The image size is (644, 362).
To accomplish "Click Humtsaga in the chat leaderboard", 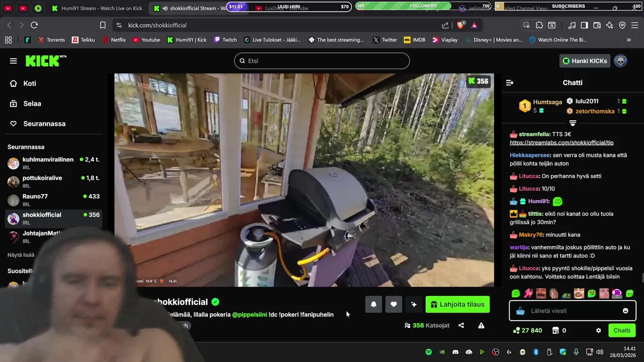I will click(547, 102).
